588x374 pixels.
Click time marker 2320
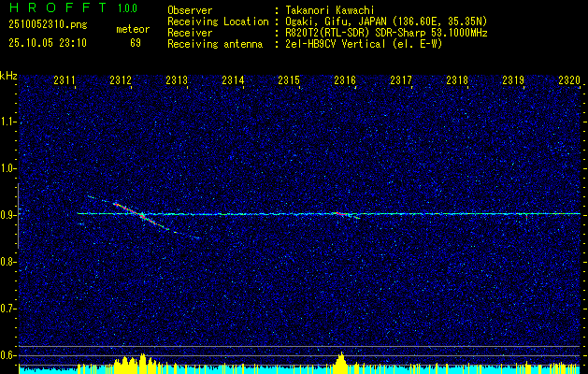(x=569, y=79)
